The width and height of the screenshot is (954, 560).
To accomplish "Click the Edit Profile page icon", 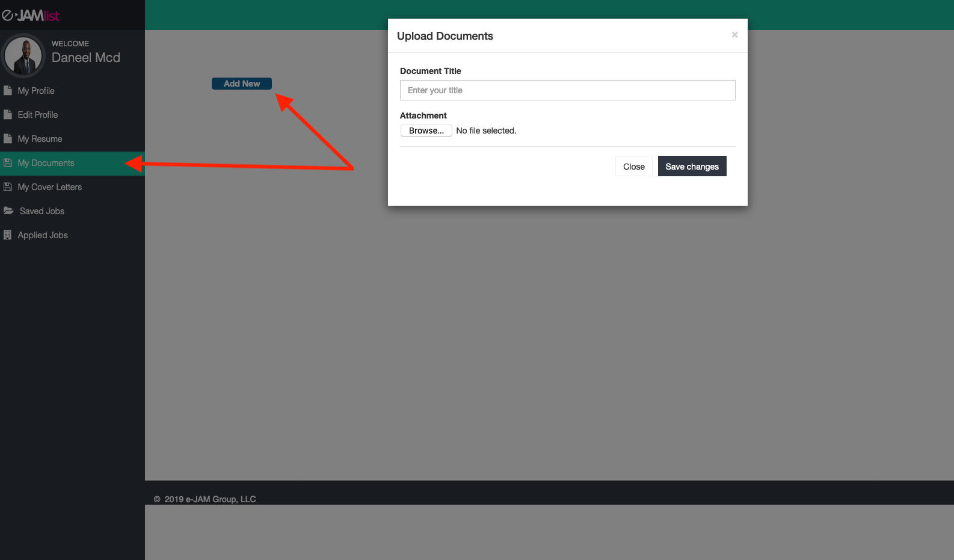I will tap(8, 115).
